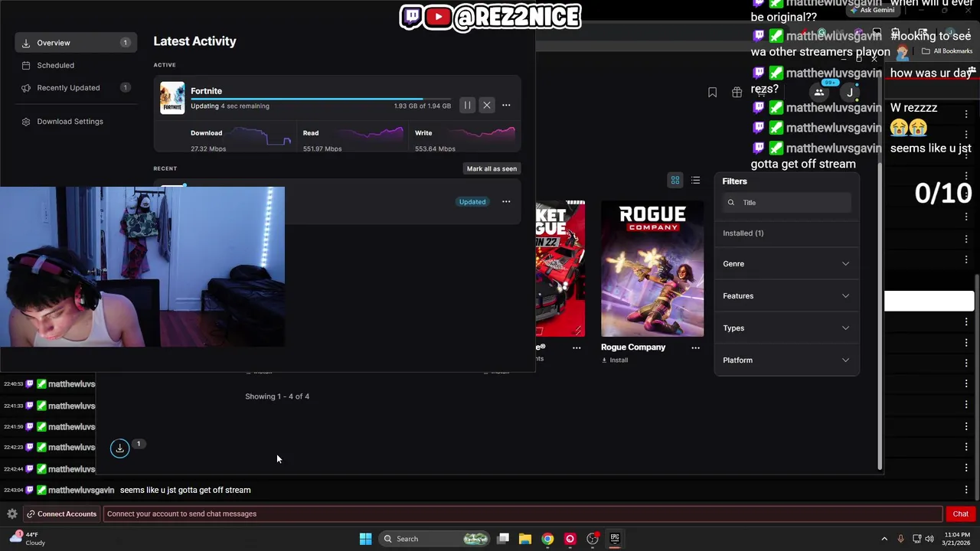
Task: Open the wishlist bookmark icon
Action: [x=712, y=93]
